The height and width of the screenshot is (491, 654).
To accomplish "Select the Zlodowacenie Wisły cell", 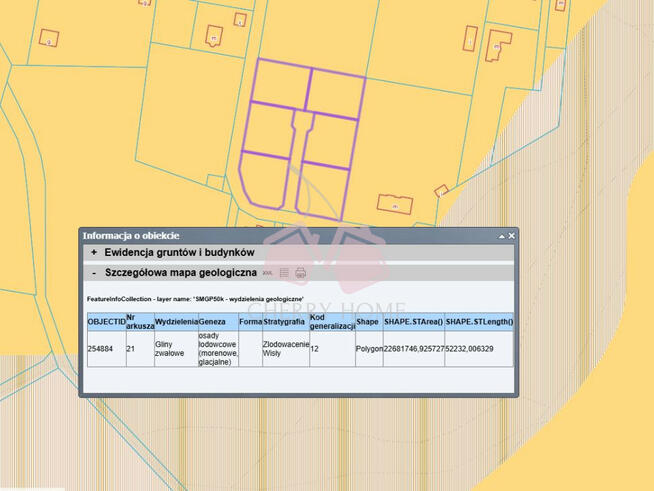I will [x=286, y=349].
